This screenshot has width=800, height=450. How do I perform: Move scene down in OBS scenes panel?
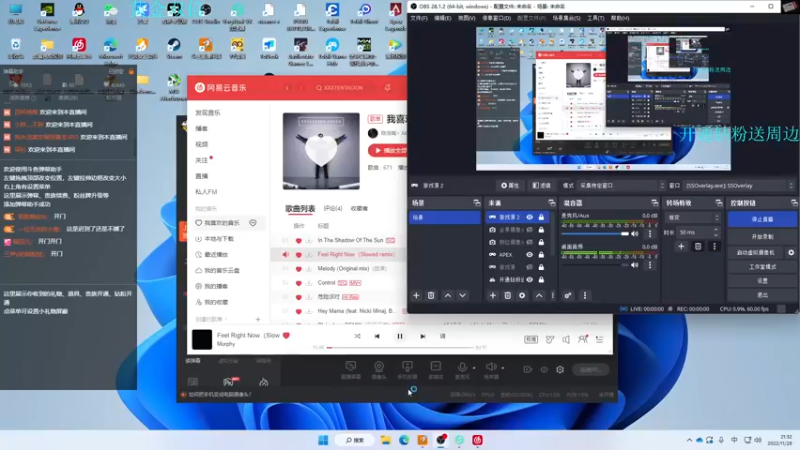462,295
